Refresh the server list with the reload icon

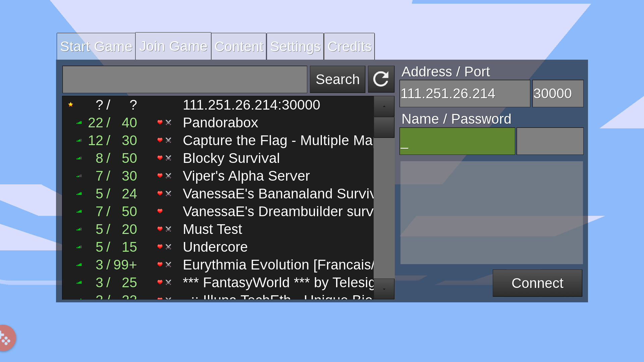381,79
